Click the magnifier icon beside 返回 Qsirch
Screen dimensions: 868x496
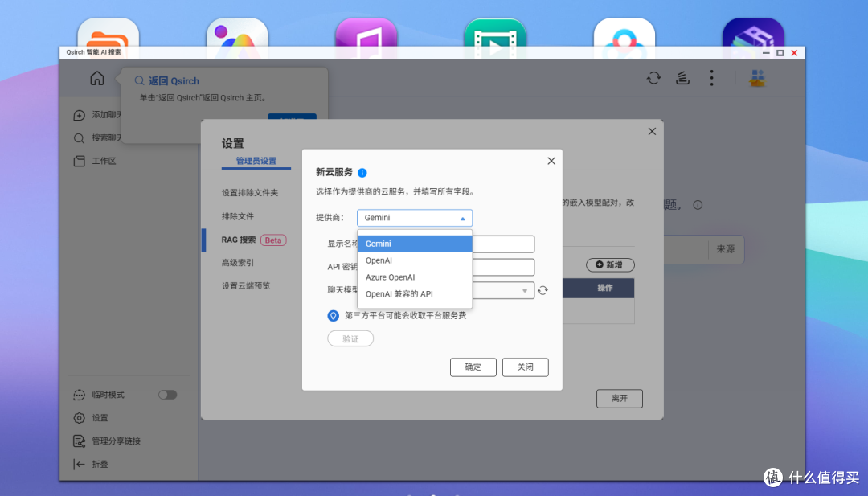click(x=140, y=81)
